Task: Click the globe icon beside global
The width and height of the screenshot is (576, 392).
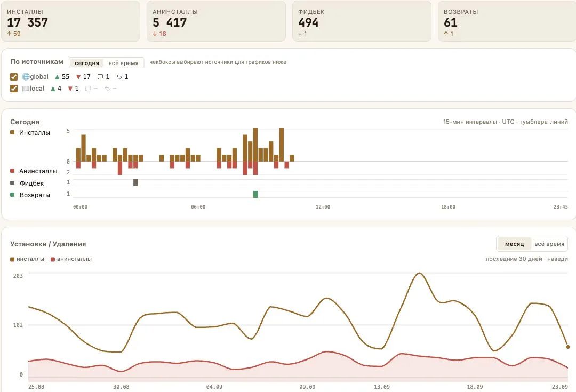Action: pyautogui.click(x=26, y=76)
